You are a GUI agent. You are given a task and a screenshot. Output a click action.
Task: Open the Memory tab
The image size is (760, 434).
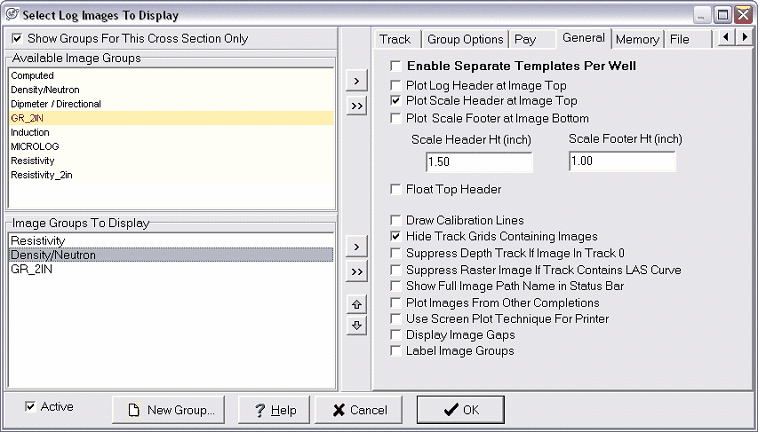[637, 39]
